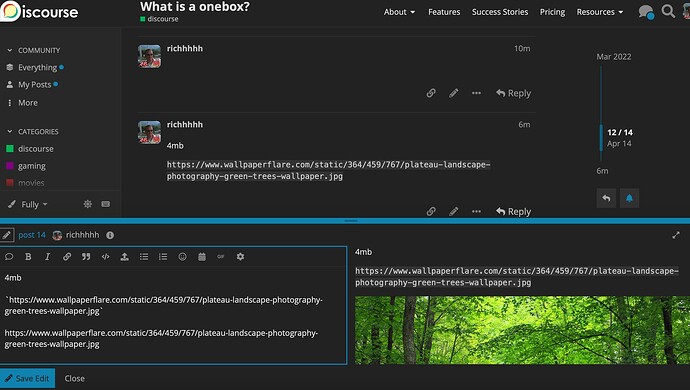Apply preformatted code formatting
Viewport: 690px width, 390px height.
coord(106,257)
